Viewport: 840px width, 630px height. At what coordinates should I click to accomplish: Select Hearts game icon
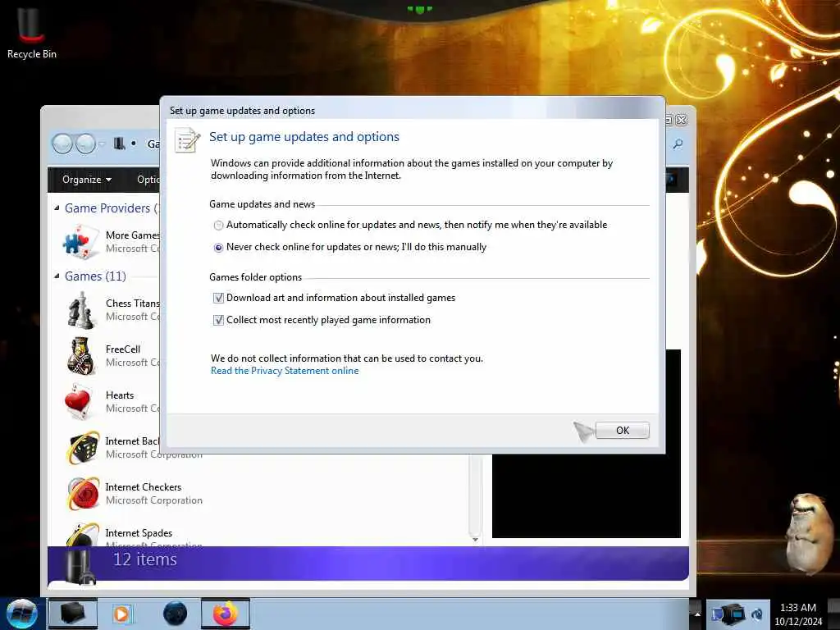[78, 402]
